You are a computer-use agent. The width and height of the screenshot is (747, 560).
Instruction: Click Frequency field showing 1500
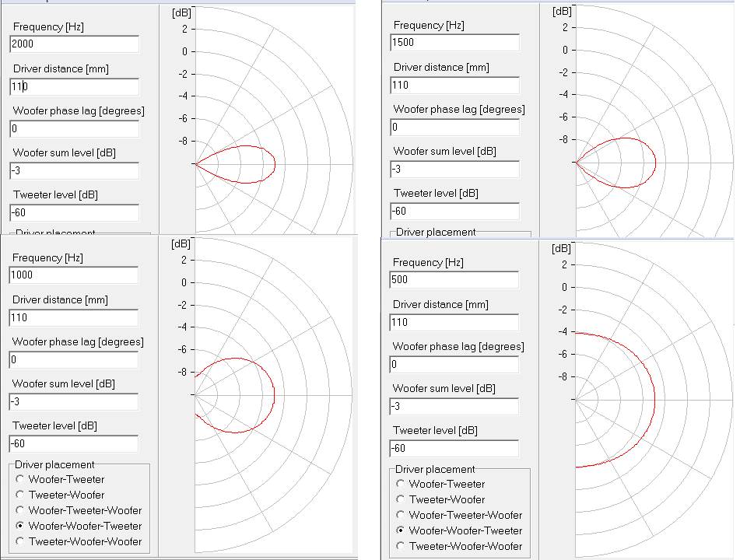[454, 42]
